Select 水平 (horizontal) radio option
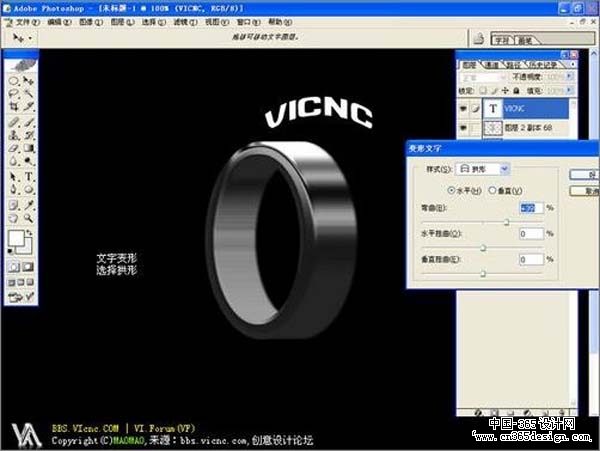 (x=452, y=190)
